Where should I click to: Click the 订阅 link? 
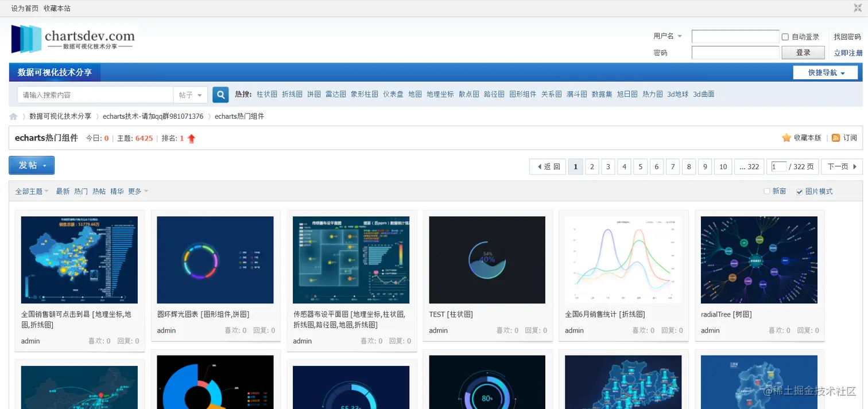point(850,138)
